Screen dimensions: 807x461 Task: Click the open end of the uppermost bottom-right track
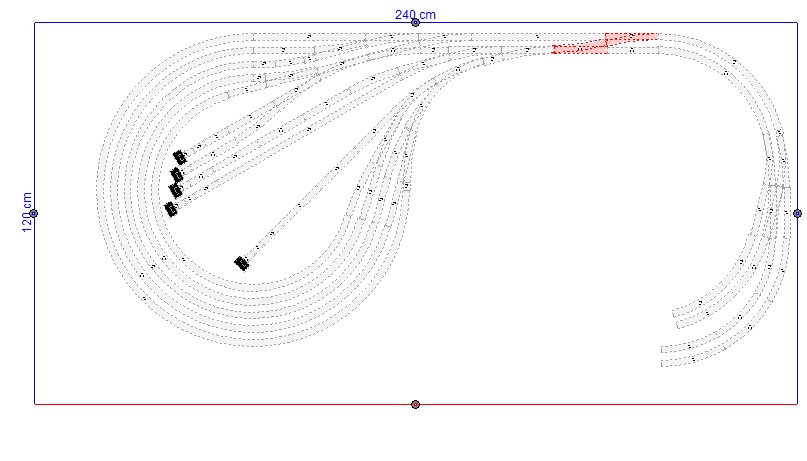pyautogui.click(x=675, y=310)
